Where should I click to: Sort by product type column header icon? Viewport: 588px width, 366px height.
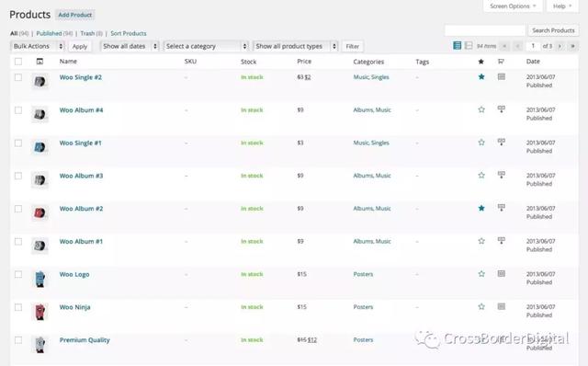pos(501,62)
